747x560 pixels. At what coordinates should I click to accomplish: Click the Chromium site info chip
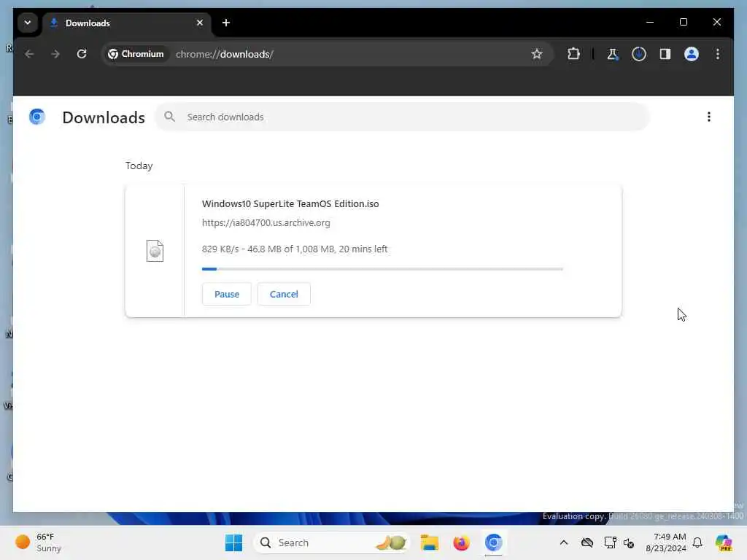[x=136, y=54]
